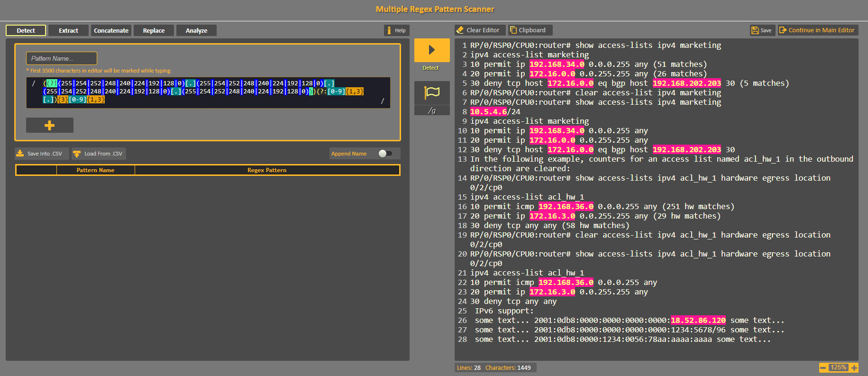The width and height of the screenshot is (868, 376).
Task: Click highlighted match 10.5.4.6 on line 8
Action: click(488, 112)
